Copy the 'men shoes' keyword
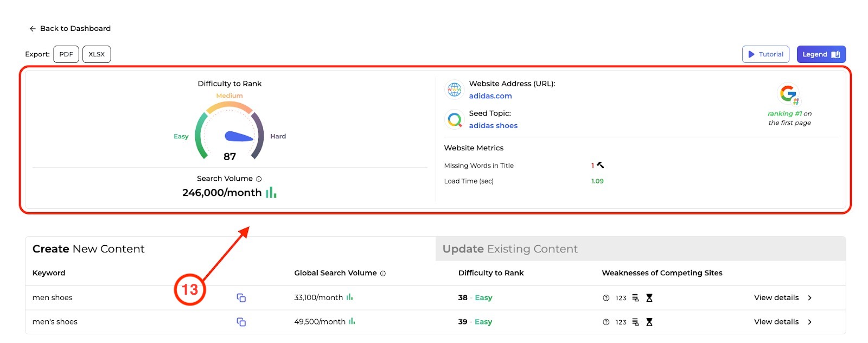868x343 pixels. [x=241, y=298]
